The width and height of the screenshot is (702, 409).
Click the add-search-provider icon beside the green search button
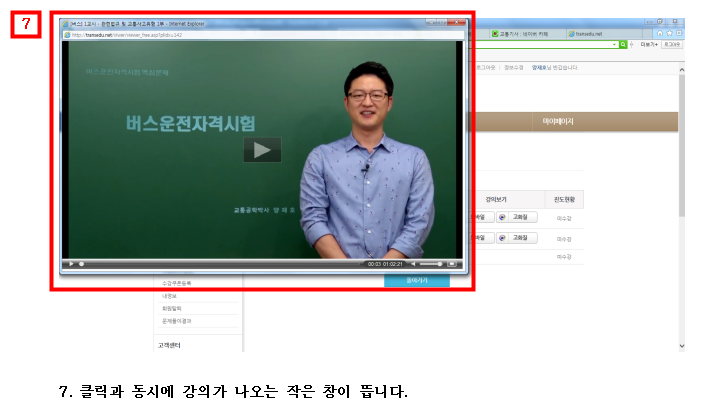[x=631, y=44]
